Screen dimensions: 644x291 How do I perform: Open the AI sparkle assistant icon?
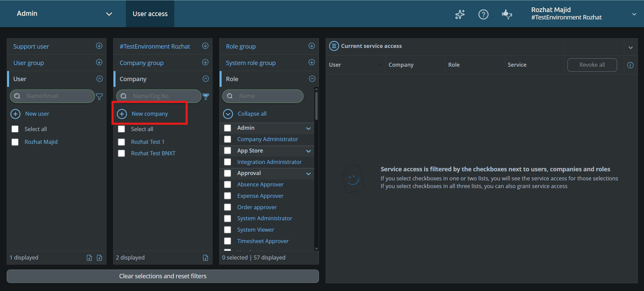pos(460,14)
